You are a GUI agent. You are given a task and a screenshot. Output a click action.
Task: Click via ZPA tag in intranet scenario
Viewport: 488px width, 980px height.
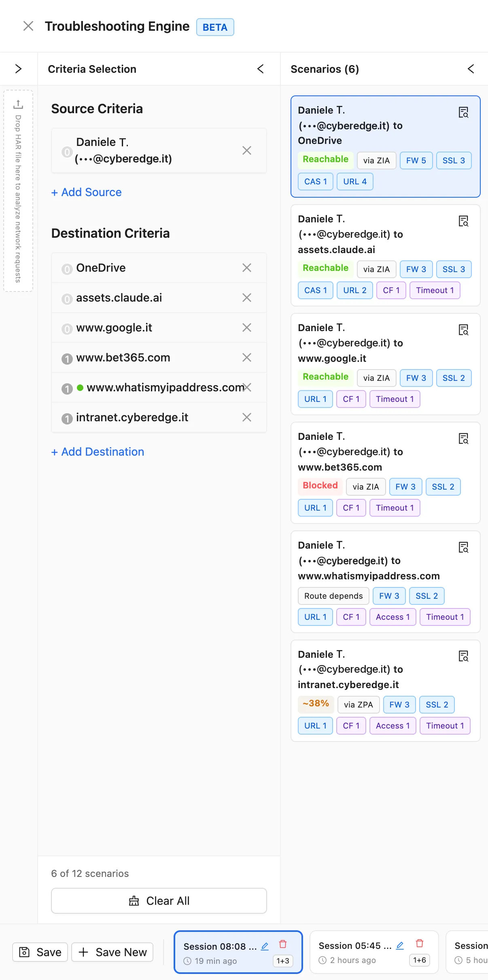pos(359,705)
